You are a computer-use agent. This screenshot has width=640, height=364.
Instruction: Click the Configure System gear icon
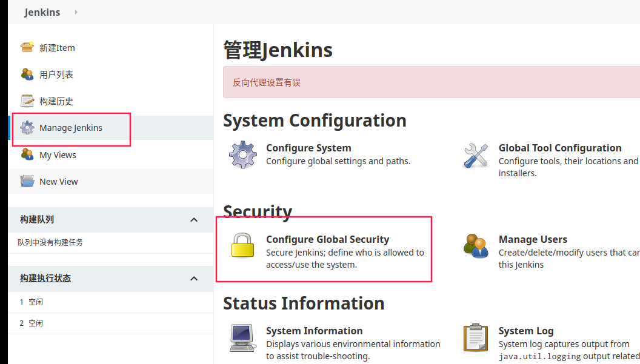coord(242,154)
